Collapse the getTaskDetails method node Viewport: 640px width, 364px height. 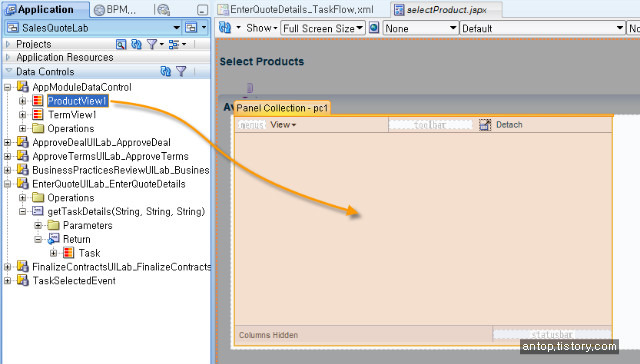22,211
